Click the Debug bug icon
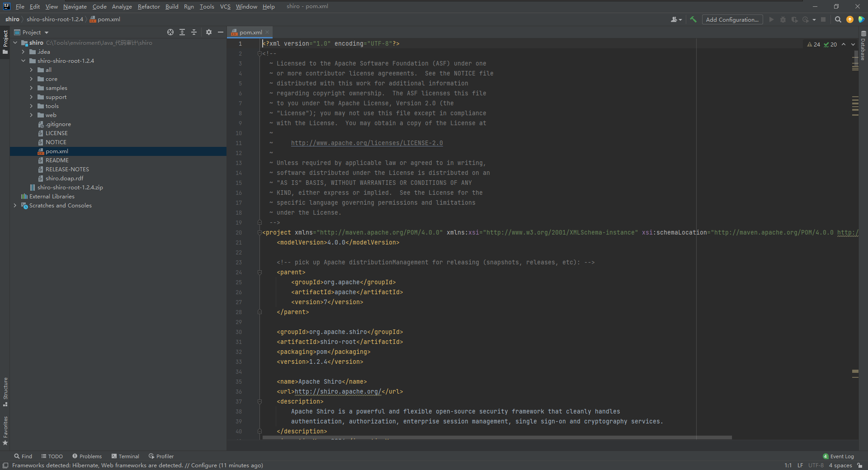868x470 pixels. coord(783,19)
